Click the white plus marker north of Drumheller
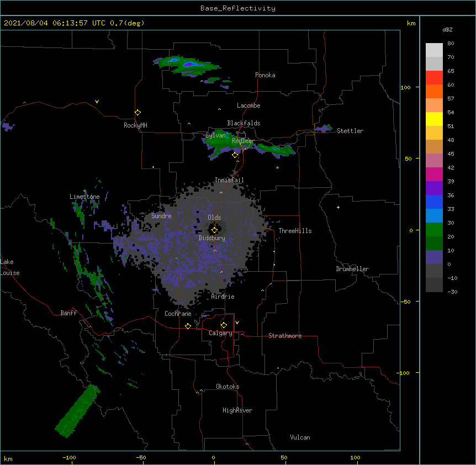The width and height of the screenshot is (476, 465). tap(338, 207)
